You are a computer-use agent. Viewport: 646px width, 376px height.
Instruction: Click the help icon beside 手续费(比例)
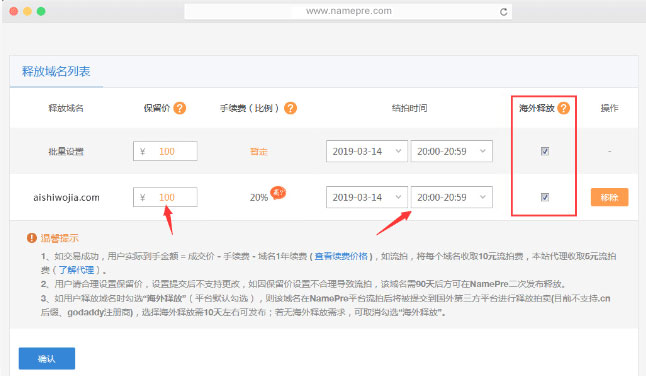[x=290, y=108]
